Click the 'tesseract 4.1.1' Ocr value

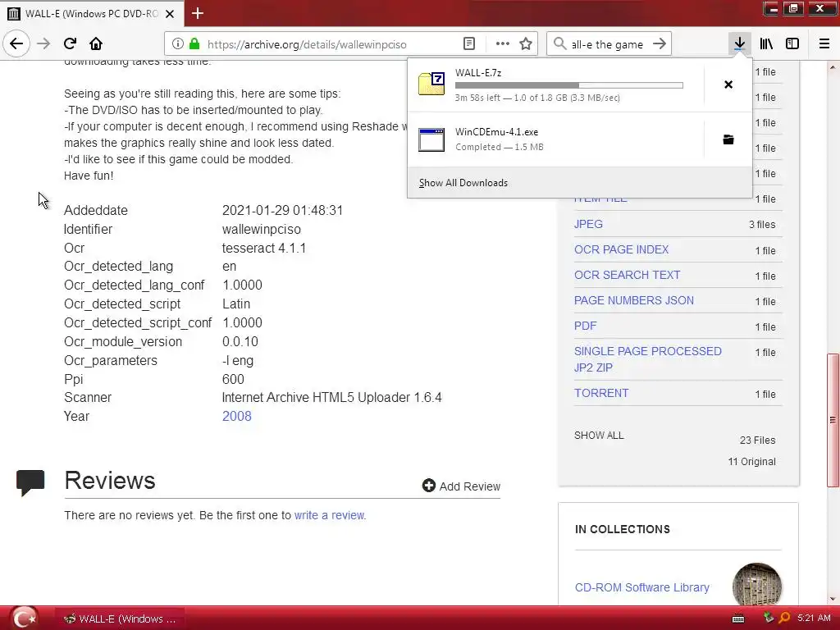pyautogui.click(x=264, y=248)
